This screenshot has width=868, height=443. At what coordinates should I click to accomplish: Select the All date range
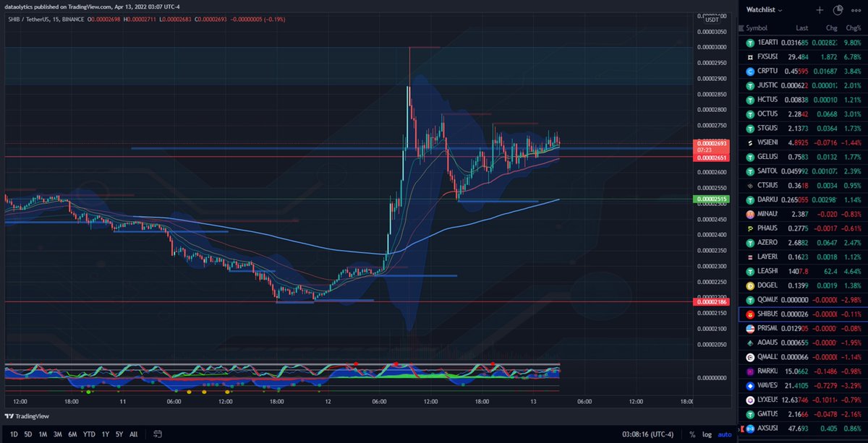pyautogui.click(x=134, y=434)
